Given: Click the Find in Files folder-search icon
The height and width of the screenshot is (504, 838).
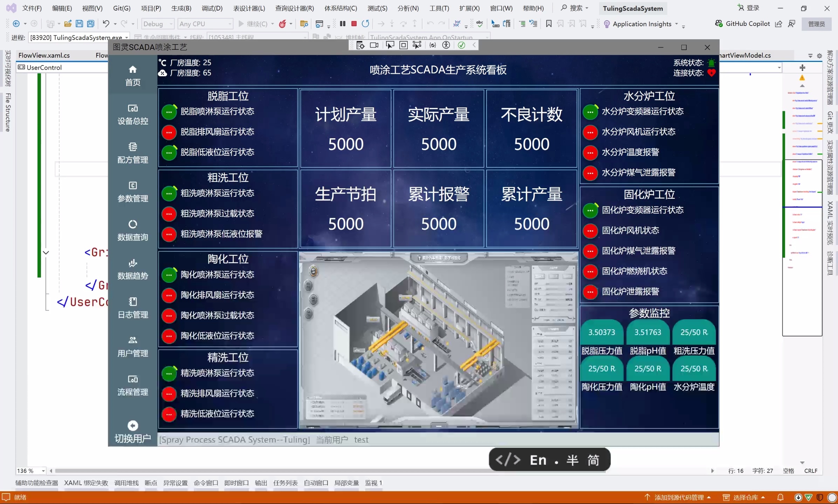Looking at the screenshot, I should click(x=304, y=24).
